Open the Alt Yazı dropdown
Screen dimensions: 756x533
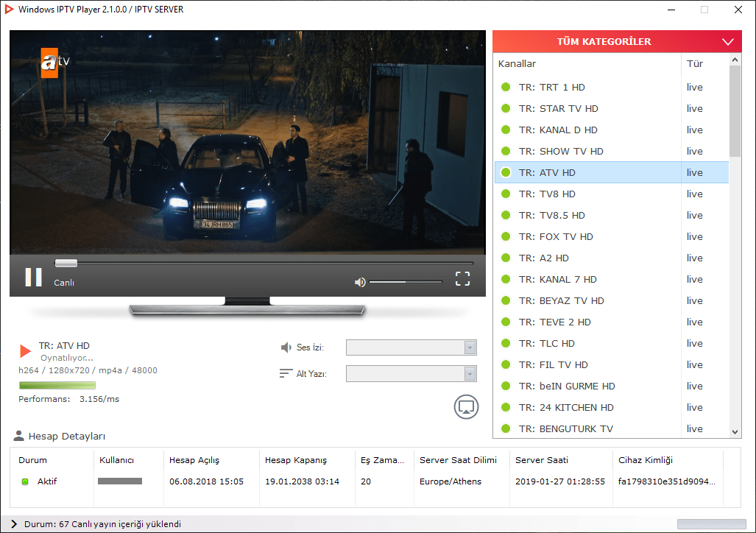coord(470,373)
